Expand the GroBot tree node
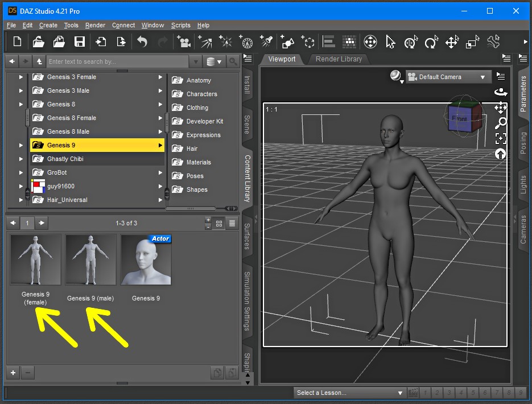This screenshot has width=532, height=404. [x=20, y=172]
